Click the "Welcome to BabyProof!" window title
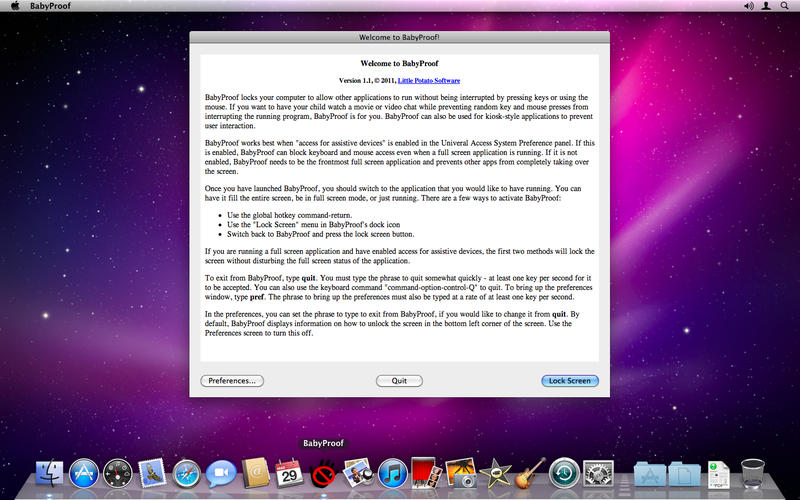Viewport: 800px width, 500px height. point(399,37)
